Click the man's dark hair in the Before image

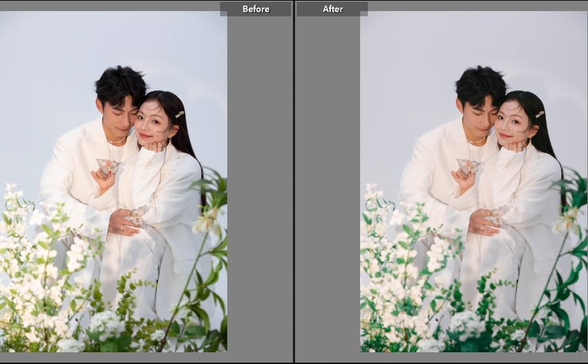[120, 83]
